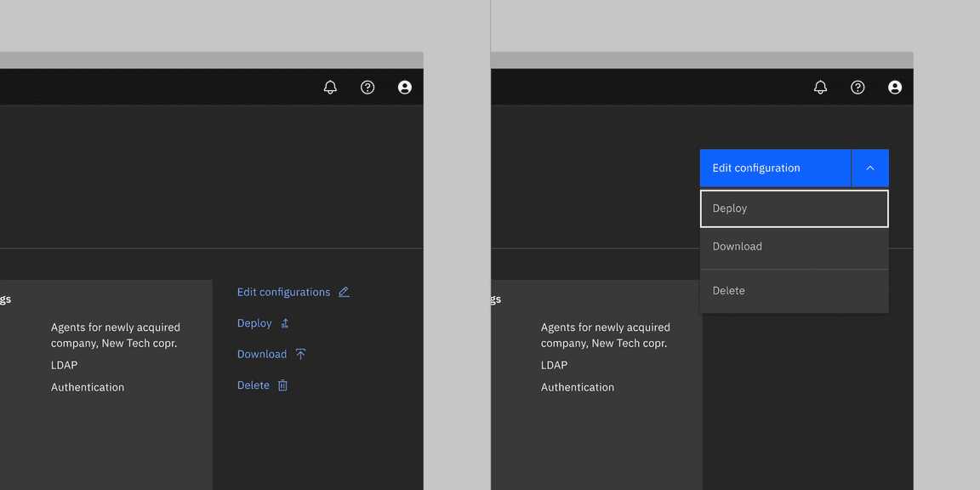Click the pencil icon next to Edit configurations
980x490 pixels.
pos(344,292)
